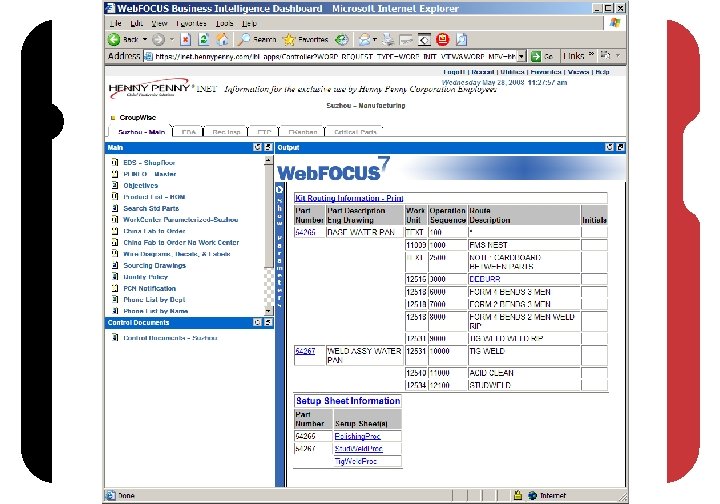
Task: Click the red round toolbar icon
Action: pyautogui.click(x=443, y=39)
